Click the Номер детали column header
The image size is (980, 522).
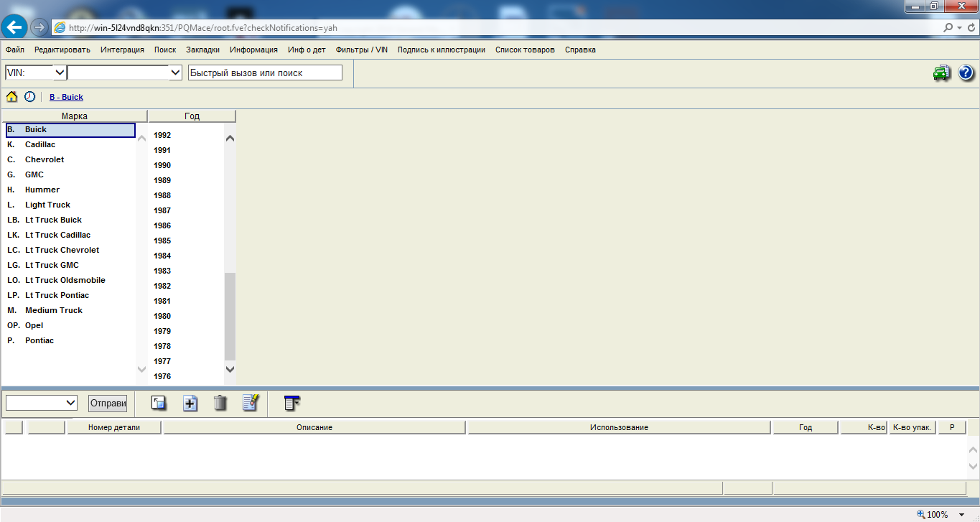click(x=114, y=427)
